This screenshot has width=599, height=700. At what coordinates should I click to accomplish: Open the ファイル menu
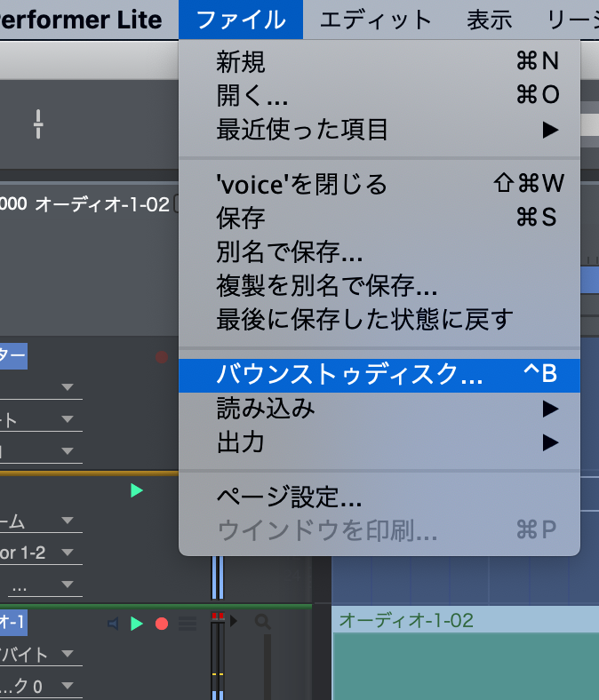pos(241,20)
